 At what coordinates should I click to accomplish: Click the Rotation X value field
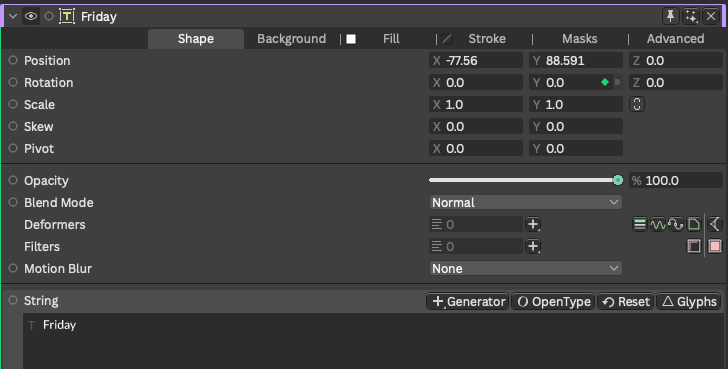click(476, 83)
